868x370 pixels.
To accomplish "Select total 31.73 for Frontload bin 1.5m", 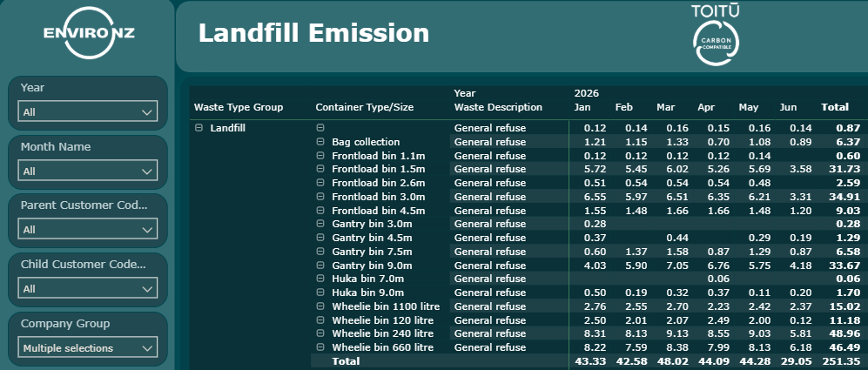I will (x=845, y=169).
